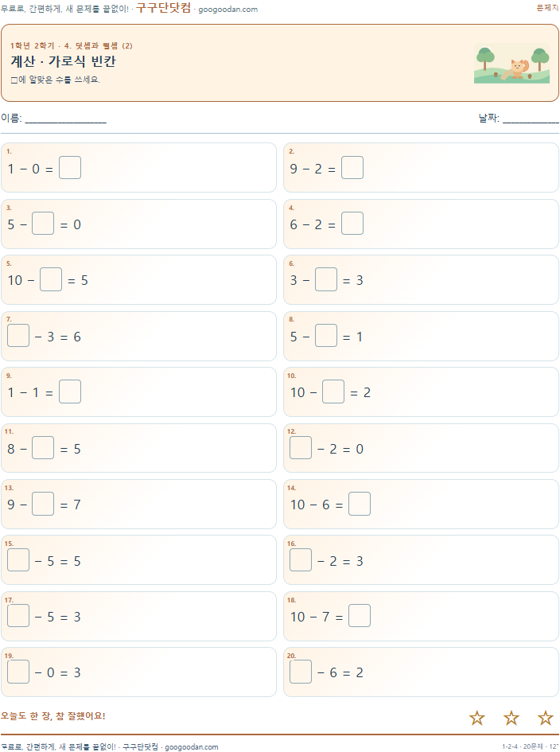Screen dimensions: 560x752
Task: Click the blank in □ − 6 = 2
Action: coord(301,672)
